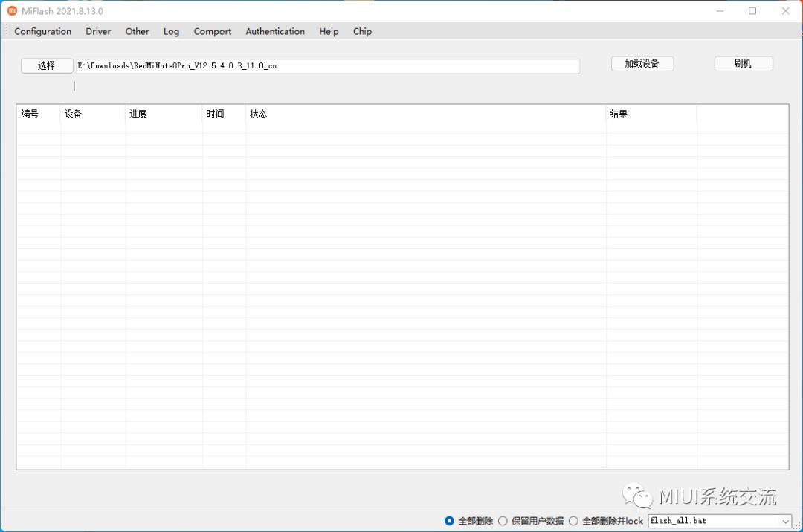Viewport: 803px width, 532px height.
Task: Click the MiFlash app icon in title bar
Action: [x=12, y=11]
